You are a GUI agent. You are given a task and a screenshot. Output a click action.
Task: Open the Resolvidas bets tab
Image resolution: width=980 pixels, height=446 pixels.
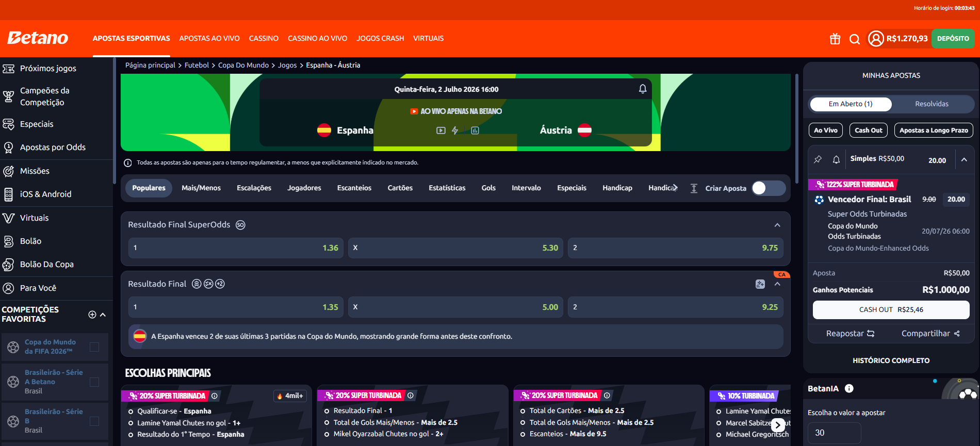[932, 104]
